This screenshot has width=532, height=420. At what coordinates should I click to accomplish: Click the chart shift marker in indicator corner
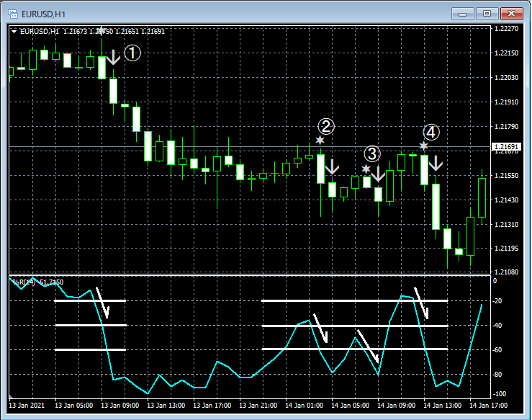pos(12,396)
